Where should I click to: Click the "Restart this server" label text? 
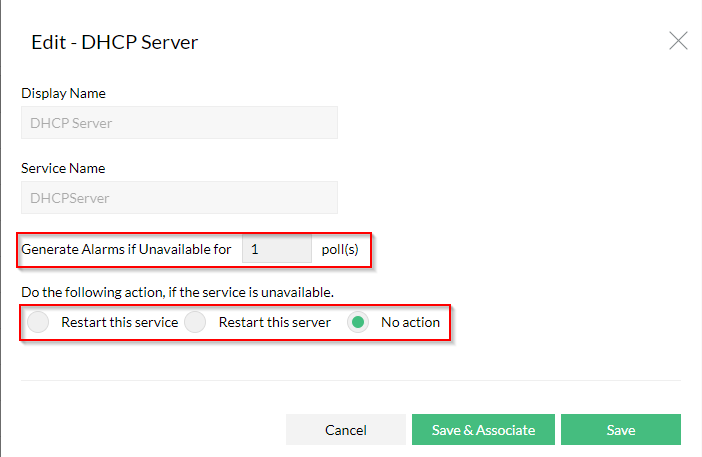point(274,322)
